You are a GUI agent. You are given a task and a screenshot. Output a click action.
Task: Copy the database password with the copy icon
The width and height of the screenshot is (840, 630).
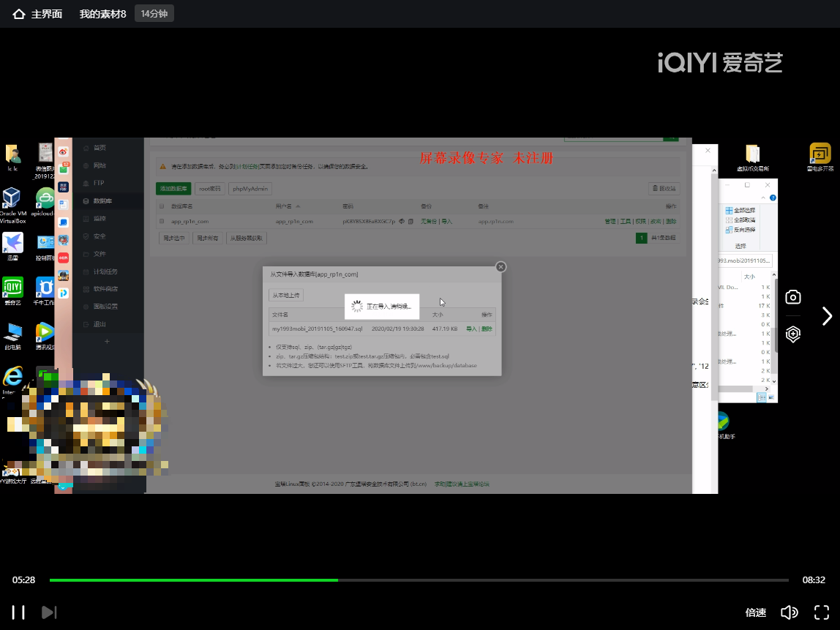click(411, 221)
